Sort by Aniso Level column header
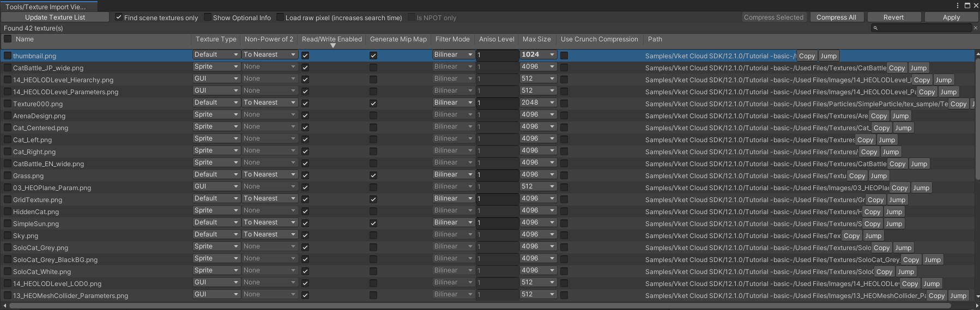Image resolution: width=980 pixels, height=310 pixels. 497,39
